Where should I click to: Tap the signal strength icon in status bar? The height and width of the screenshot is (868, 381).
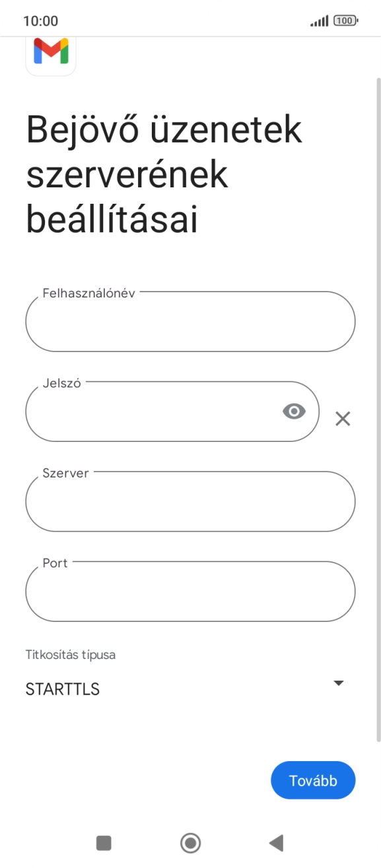pos(318,20)
